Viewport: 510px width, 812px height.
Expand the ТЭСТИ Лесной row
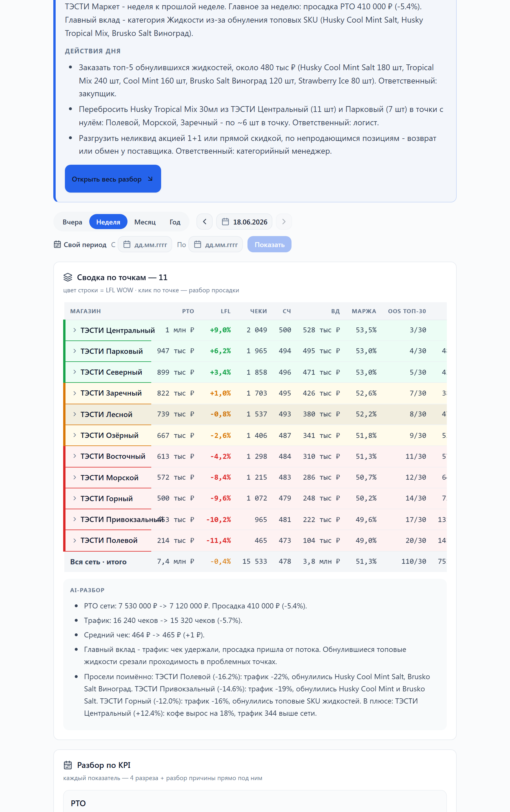point(75,414)
